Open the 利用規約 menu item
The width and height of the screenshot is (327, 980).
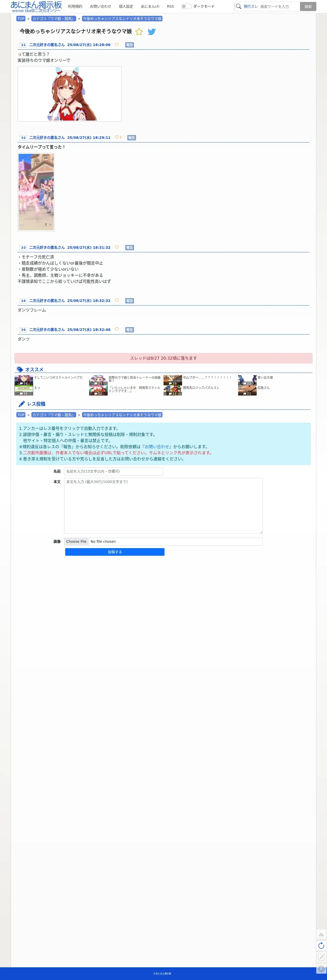75,6
